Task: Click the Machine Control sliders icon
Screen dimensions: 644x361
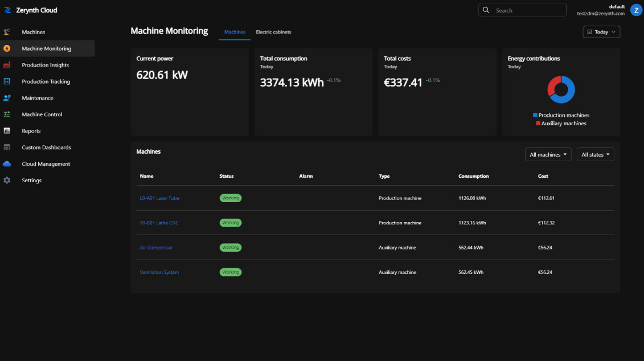Action: 7,114
